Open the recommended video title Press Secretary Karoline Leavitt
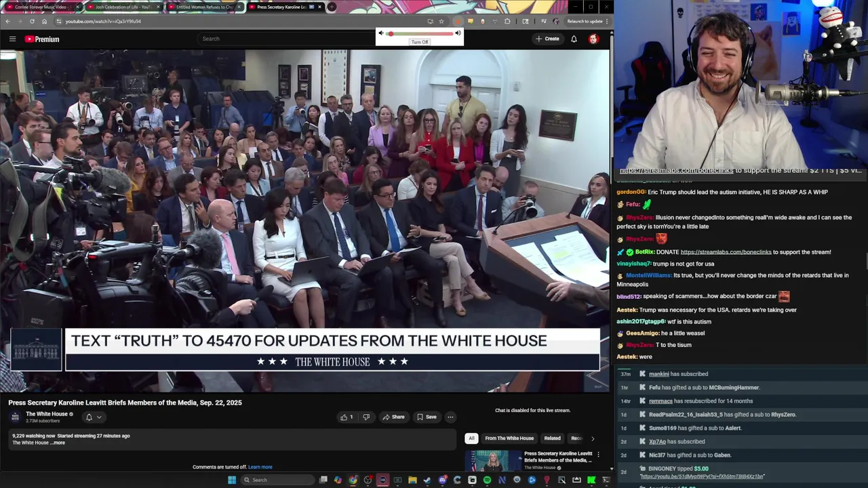The width and height of the screenshot is (868, 488). (x=558, y=457)
